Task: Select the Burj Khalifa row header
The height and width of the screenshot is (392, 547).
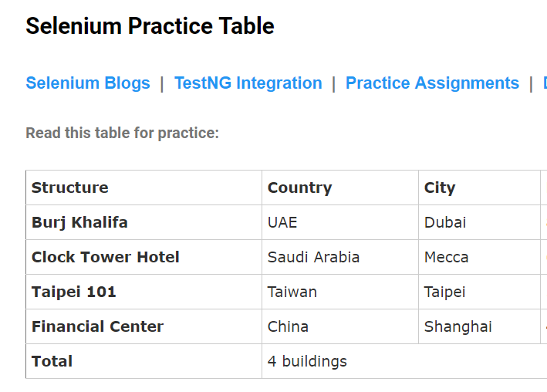Action: (x=144, y=222)
